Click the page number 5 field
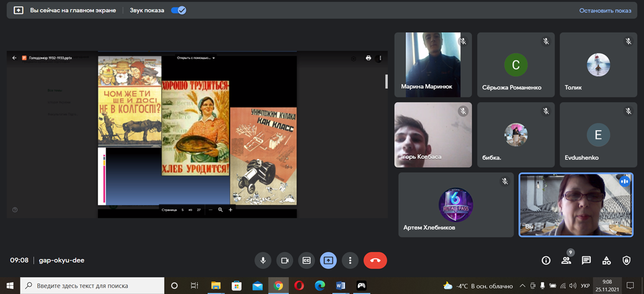Screen dimensions: 644x294 (182, 210)
